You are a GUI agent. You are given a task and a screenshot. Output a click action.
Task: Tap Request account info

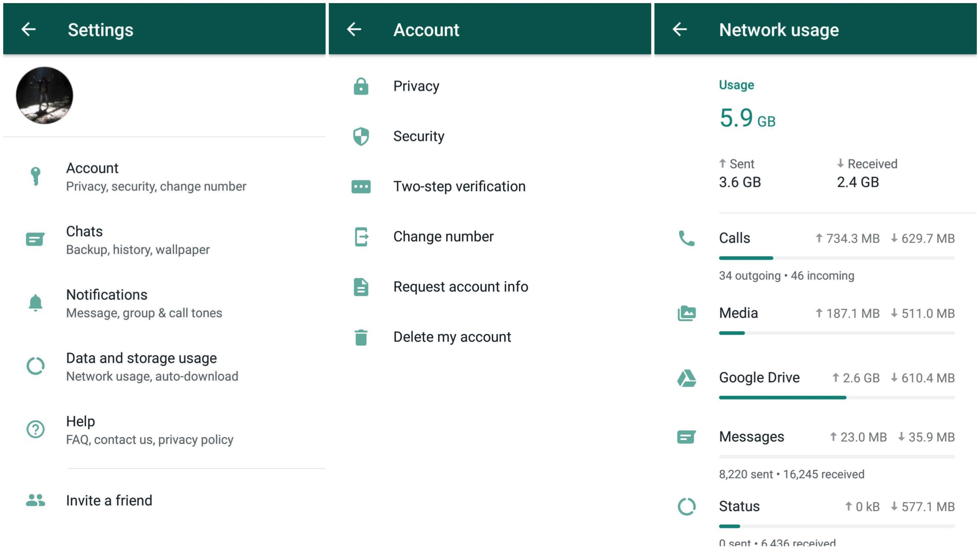(x=460, y=287)
